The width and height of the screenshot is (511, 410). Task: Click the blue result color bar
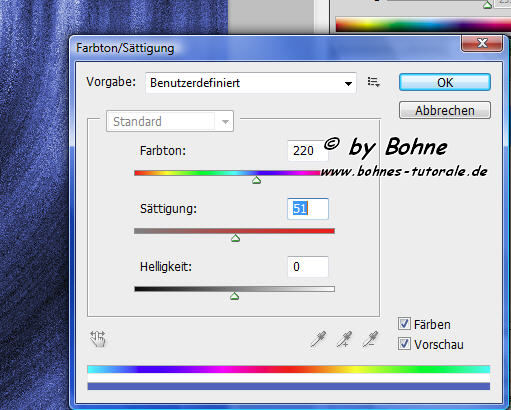(x=289, y=386)
